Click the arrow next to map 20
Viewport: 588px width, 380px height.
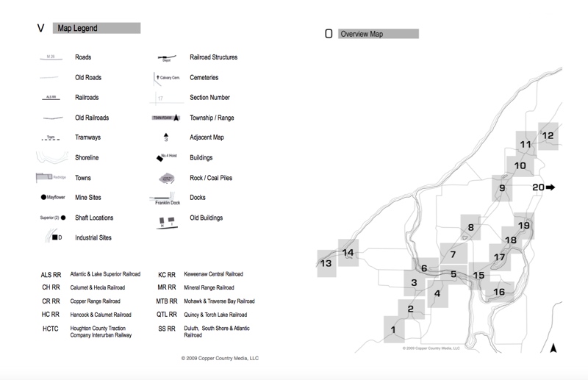[x=551, y=187]
